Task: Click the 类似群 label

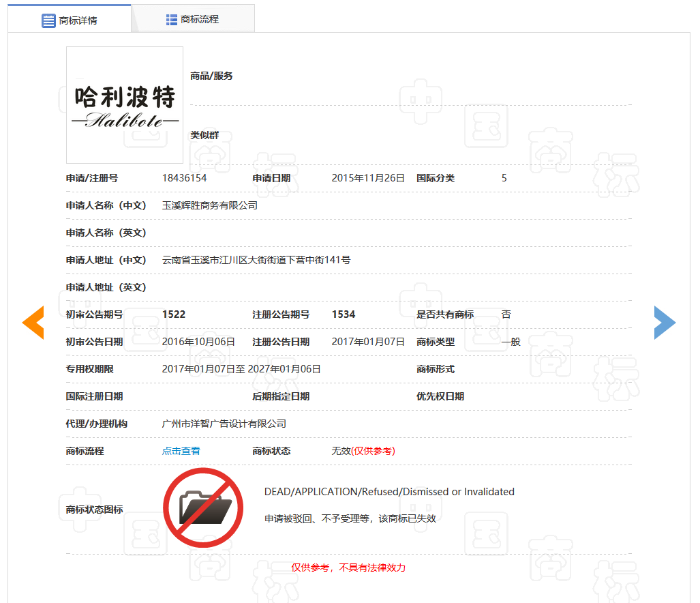Action: pyautogui.click(x=204, y=135)
